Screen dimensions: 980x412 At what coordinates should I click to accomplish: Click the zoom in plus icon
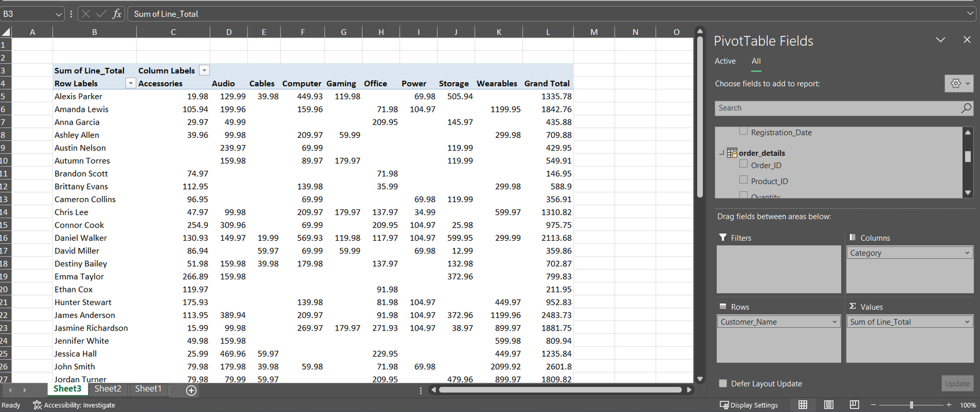949,405
